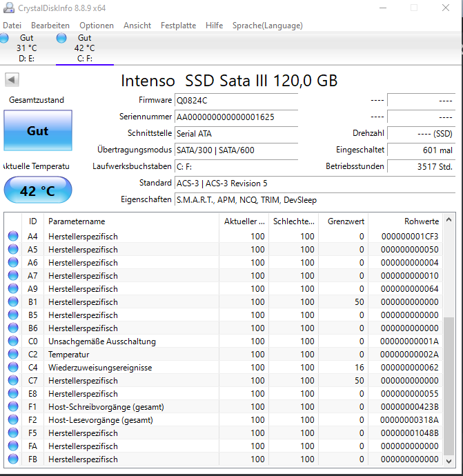Click the scroll up arrow of SMART list
The image size is (463, 476).
(449, 219)
